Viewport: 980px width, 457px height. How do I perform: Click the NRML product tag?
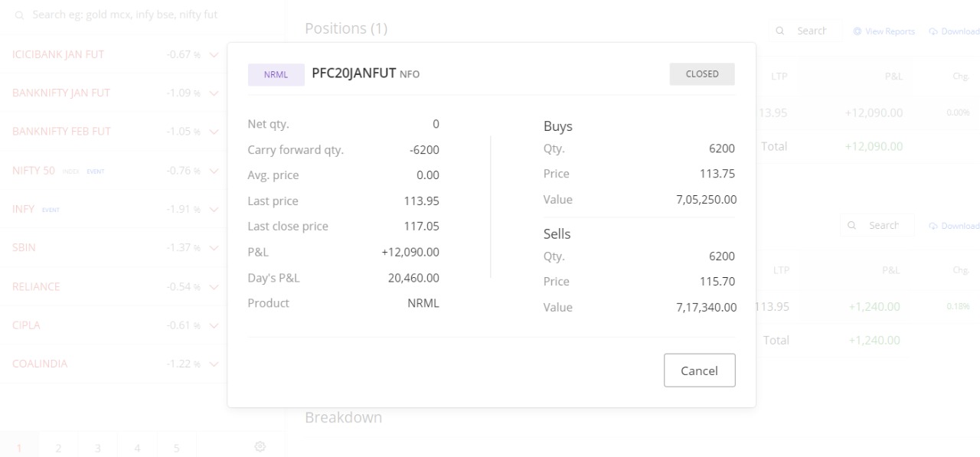pos(276,74)
